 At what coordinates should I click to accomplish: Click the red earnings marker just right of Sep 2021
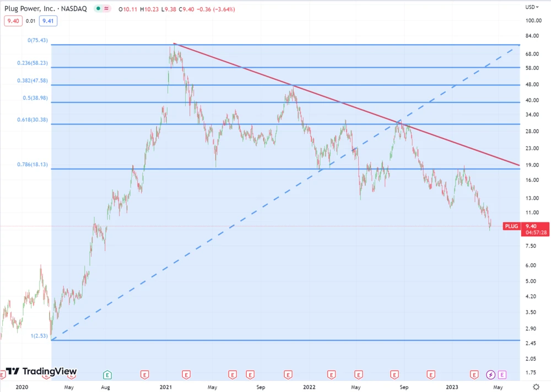click(x=288, y=375)
